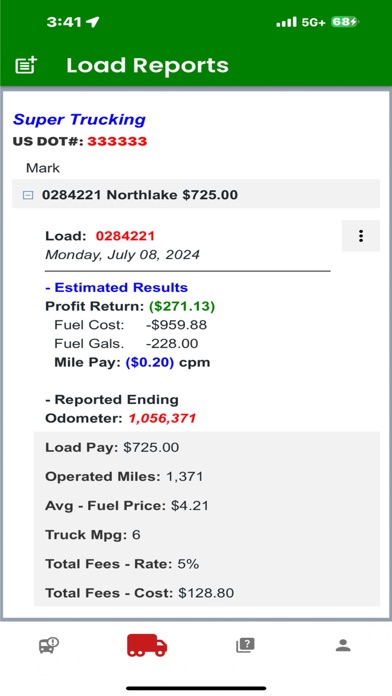
Task: Tap the Mile Pay $0.20 value
Action: pos(150,362)
